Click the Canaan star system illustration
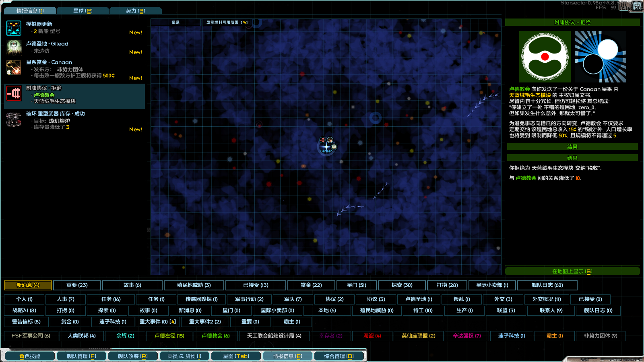The height and width of the screenshot is (362, 644). tap(601, 57)
